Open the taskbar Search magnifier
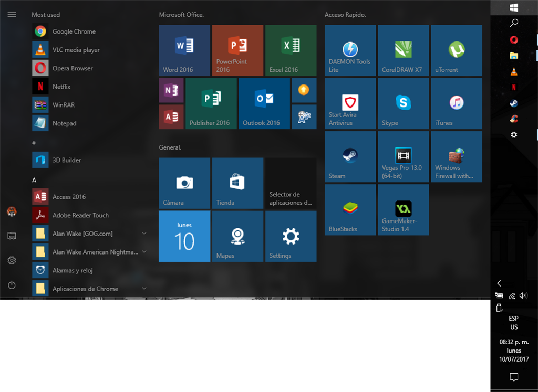538x392 pixels. pyautogui.click(x=514, y=23)
